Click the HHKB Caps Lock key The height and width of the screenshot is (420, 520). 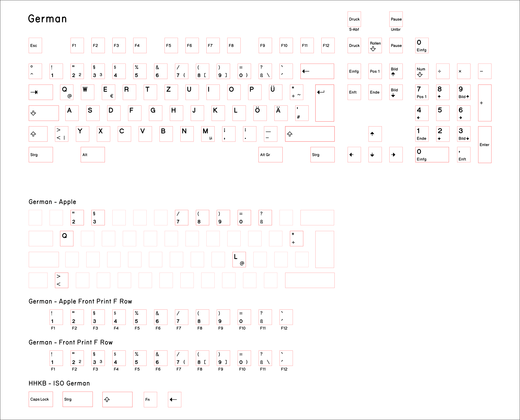pos(40,399)
